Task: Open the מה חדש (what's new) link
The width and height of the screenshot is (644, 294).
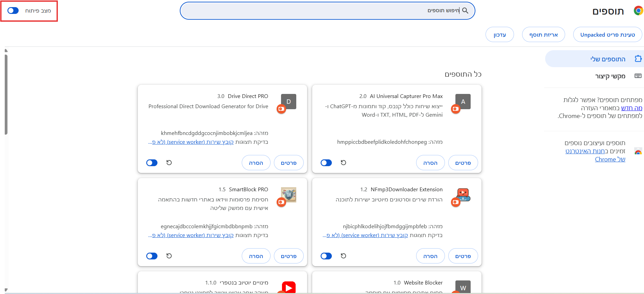Action: [632, 108]
